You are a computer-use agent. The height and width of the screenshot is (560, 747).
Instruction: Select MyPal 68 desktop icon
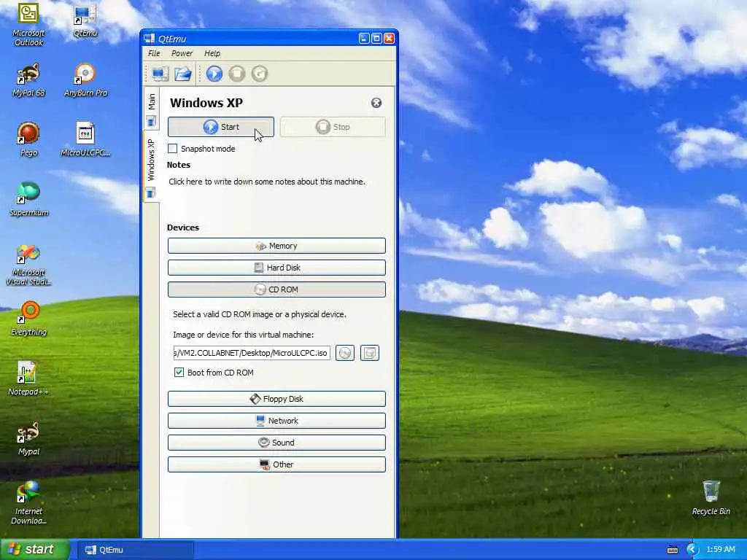pyautogui.click(x=28, y=81)
